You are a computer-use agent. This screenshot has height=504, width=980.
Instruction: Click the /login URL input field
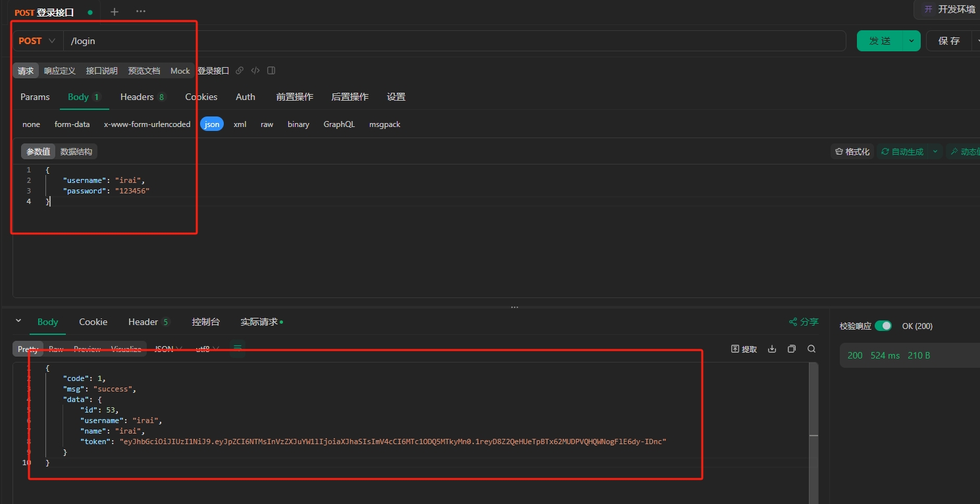pos(454,41)
